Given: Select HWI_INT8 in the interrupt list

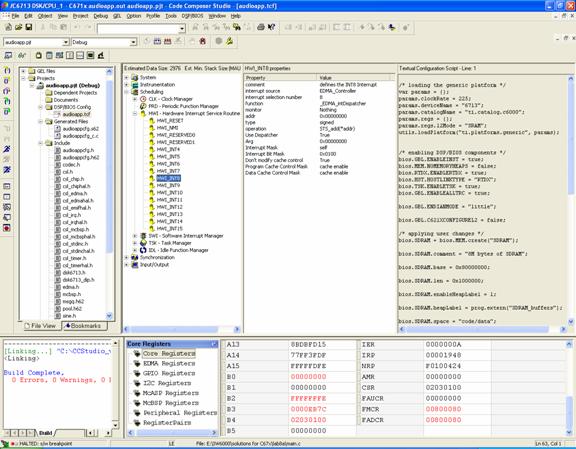Looking at the screenshot, I should pos(168,178).
